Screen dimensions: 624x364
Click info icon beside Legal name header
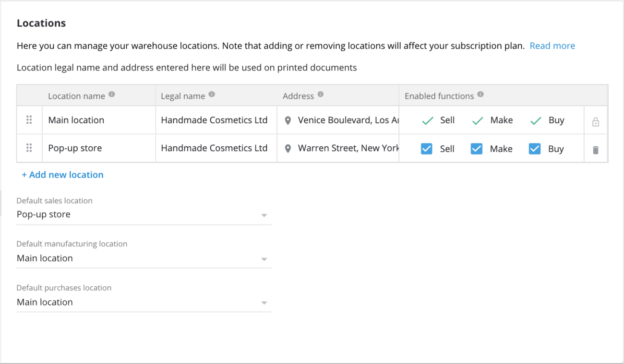(x=212, y=94)
